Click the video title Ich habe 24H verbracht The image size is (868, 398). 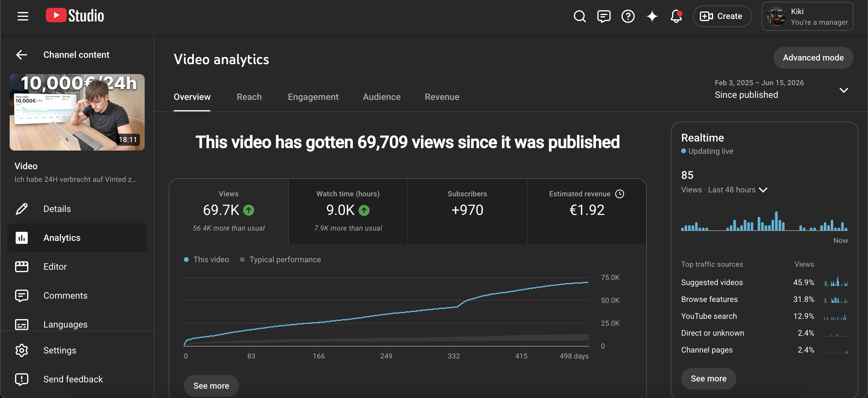[x=75, y=179]
